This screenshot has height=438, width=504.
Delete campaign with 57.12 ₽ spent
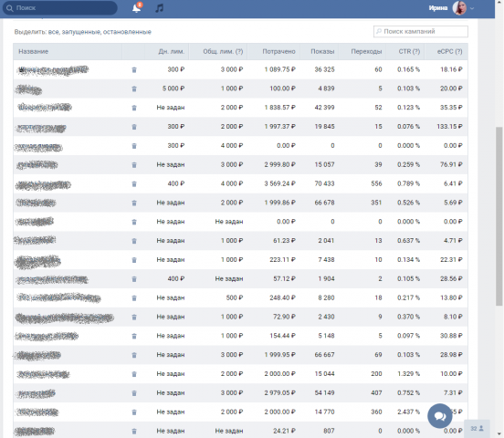point(134,279)
